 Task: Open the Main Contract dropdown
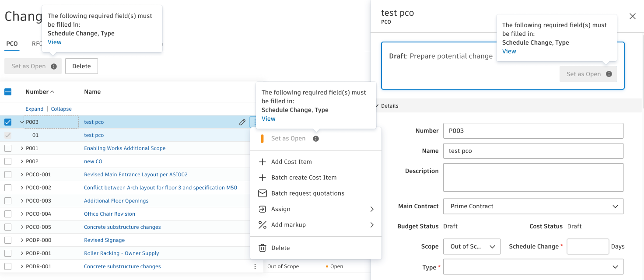(x=533, y=206)
